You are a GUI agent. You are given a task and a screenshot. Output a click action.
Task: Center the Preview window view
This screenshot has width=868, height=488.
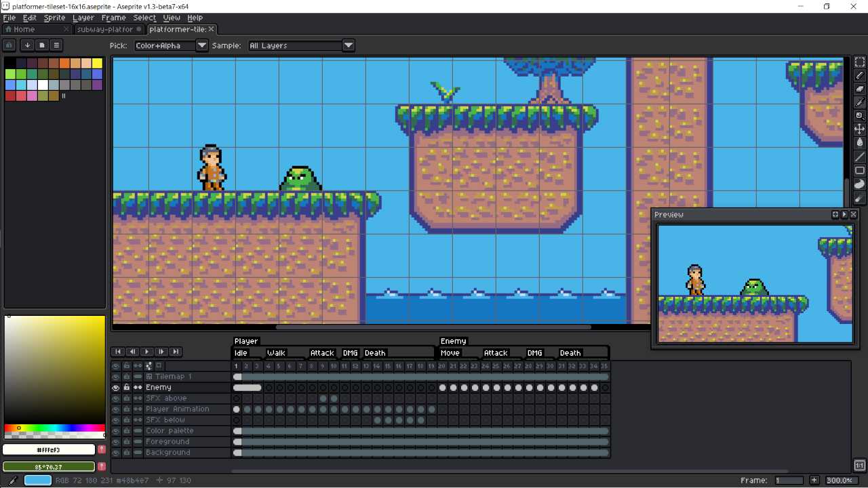point(835,214)
